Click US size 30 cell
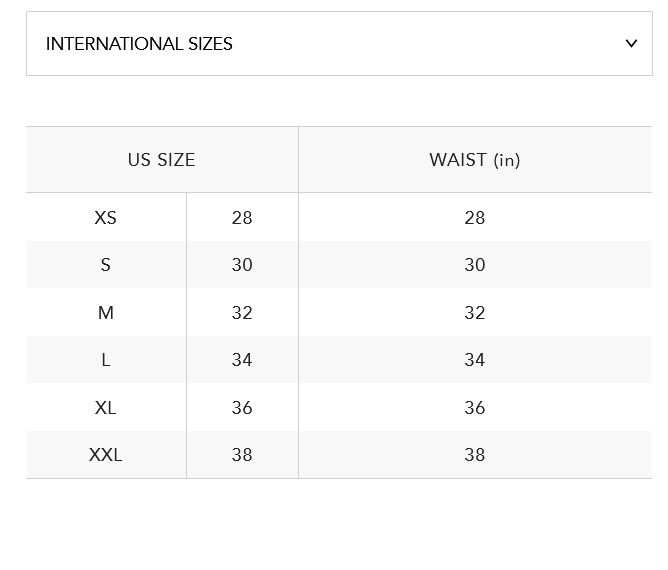 click(x=242, y=265)
